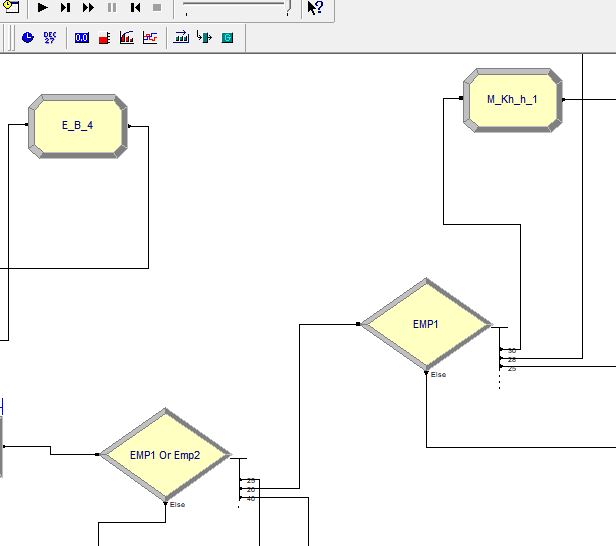
Task: Add a Variable 0.0 display
Action: [x=81, y=38]
